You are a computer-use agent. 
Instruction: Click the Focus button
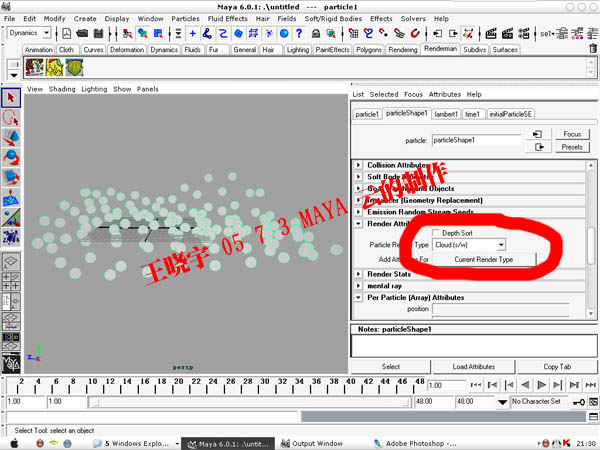(572, 134)
